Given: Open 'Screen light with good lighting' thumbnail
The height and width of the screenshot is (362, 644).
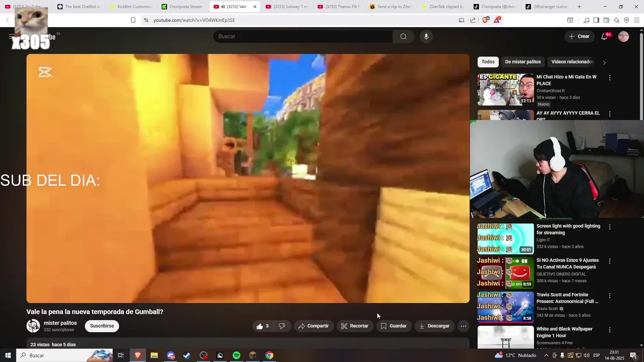Looking at the screenshot, I should (506, 239).
